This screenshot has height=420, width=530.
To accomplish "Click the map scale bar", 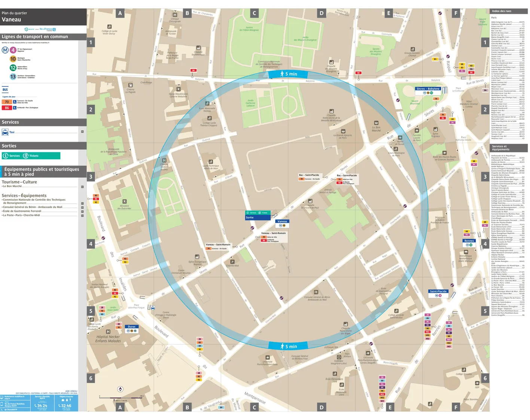I will click(121, 398).
